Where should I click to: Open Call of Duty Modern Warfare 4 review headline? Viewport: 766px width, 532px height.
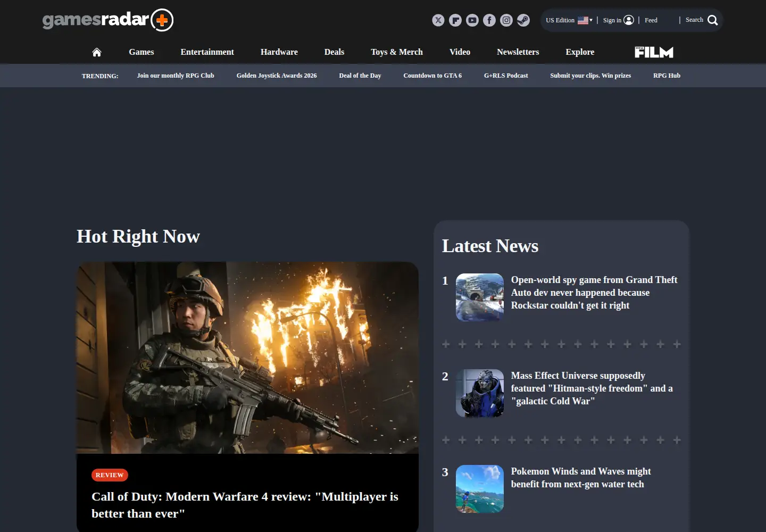[245, 505]
